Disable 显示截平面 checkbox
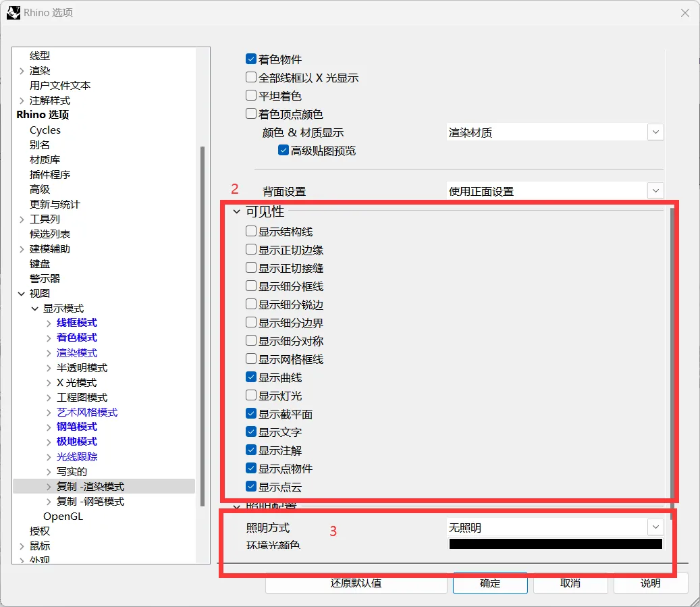The image size is (700, 607). pyautogui.click(x=251, y=414)
